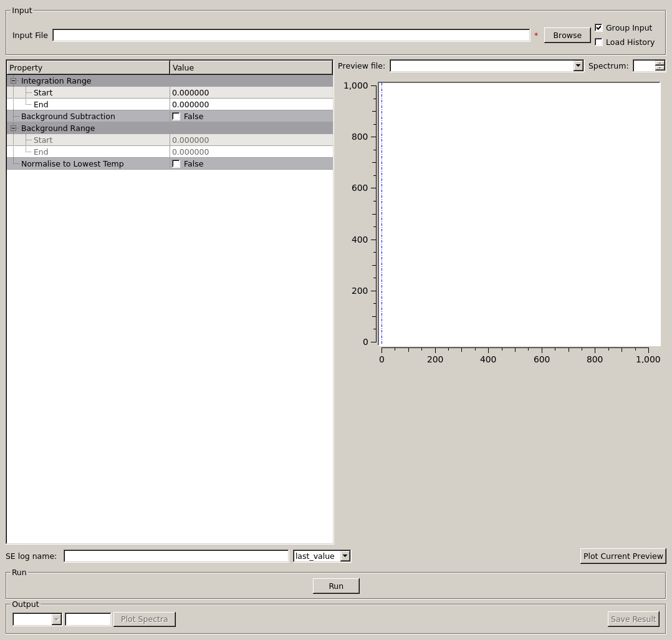Screen dimensions: 672x640
Task: Select the Integration Range Start value cell
Action: click(x=251, y=93)
